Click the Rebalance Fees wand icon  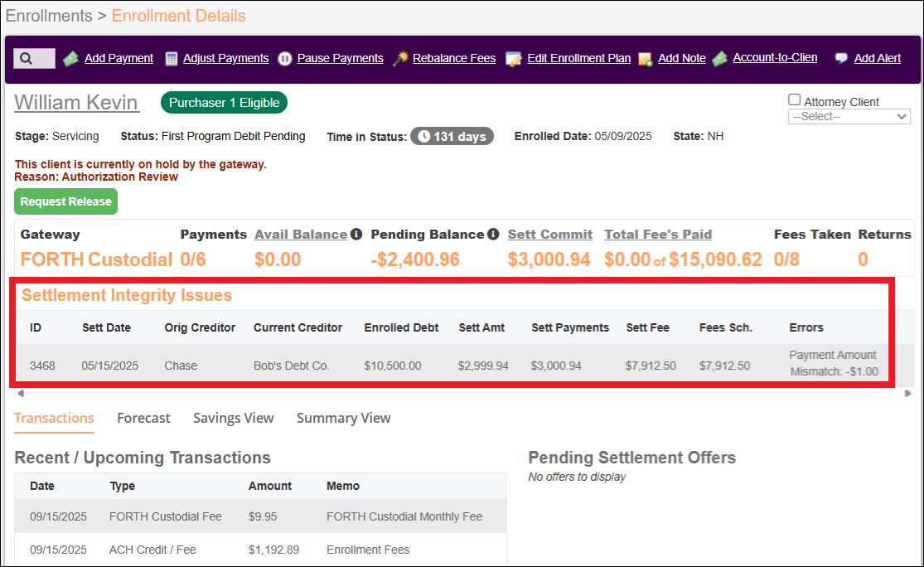[400, 58]
